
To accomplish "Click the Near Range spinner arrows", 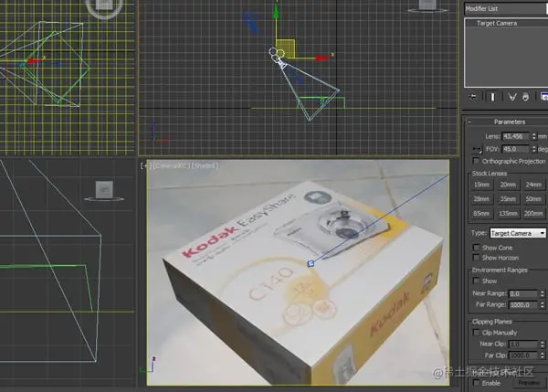I will [x=542, y=293].
